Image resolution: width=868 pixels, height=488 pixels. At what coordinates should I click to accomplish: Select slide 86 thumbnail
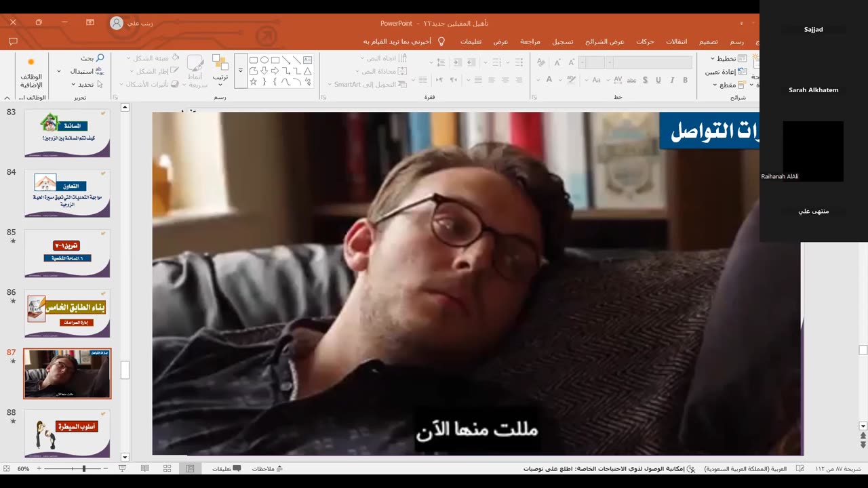tap(67, 313)
